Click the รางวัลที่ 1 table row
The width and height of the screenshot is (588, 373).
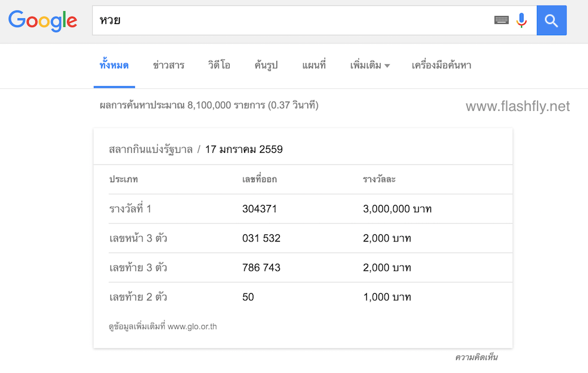click(x=131, y=209)
